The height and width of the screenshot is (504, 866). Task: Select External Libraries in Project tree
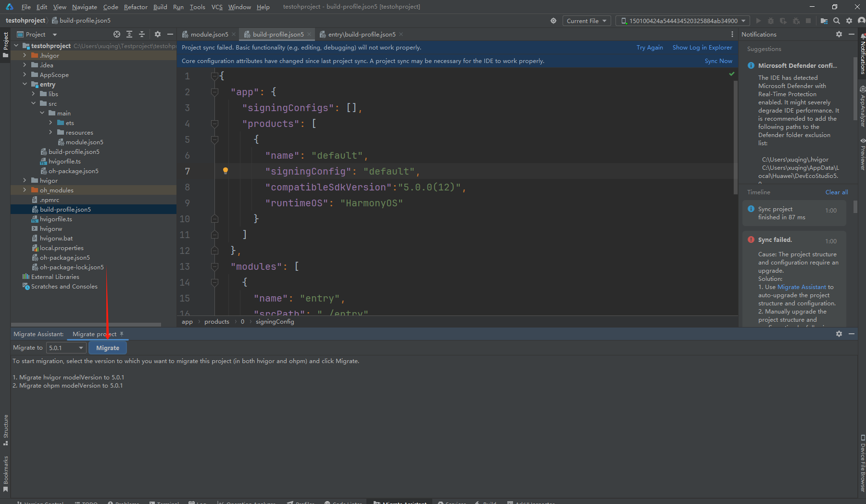(55, 277)
